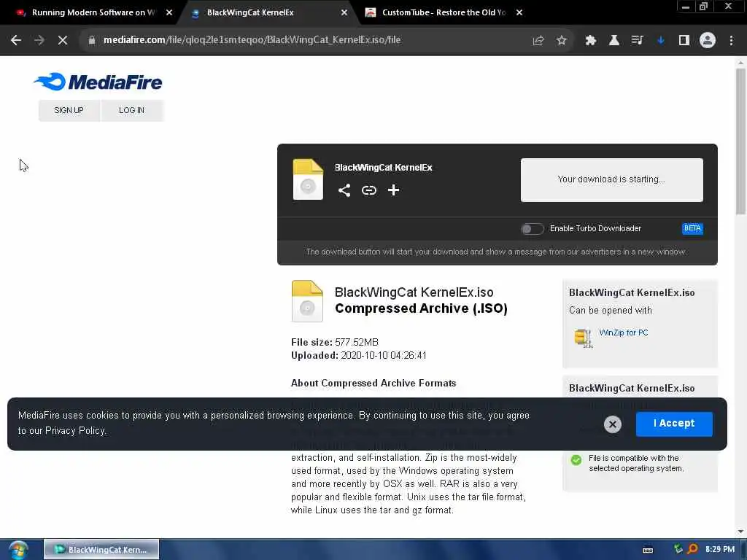Click the orange magnifier tray icon
The width and height of the screenshot is (747, 560).
(x=692, y=549)
